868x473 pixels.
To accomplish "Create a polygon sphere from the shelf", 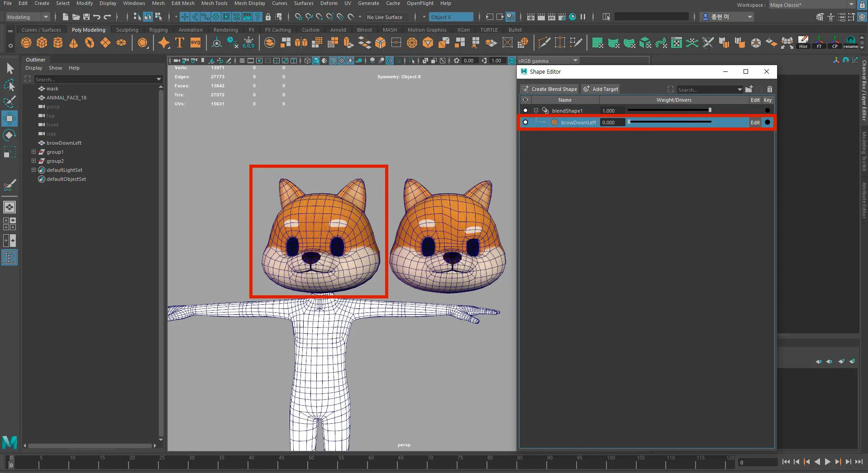I will [x=26, y=43].
